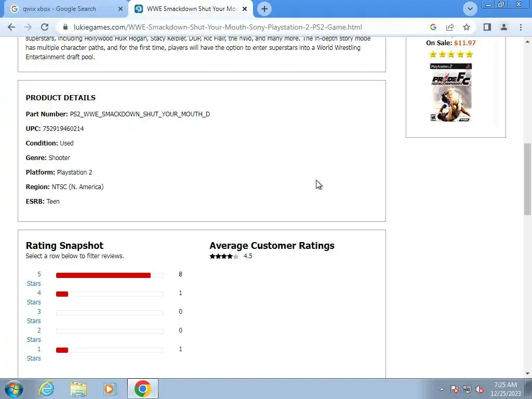Click the 4.5 average star rating icons
Screen dimensions: 532x399
tap(224, 256)
